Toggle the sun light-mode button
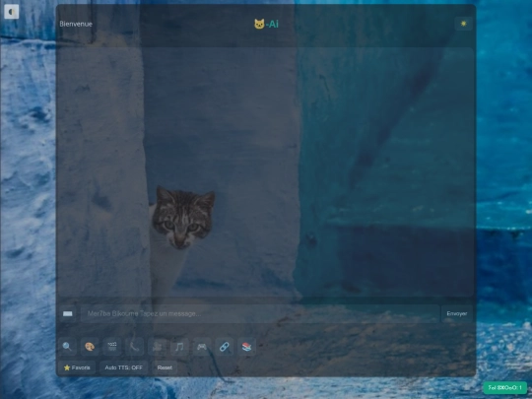 click(463, 24)
